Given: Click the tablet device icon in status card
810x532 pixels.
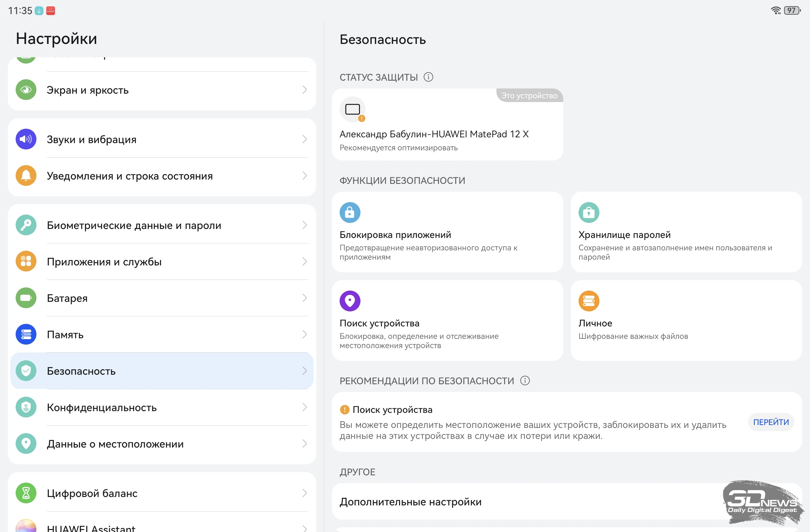Looking at the screenshot, I should click(352, 110).
